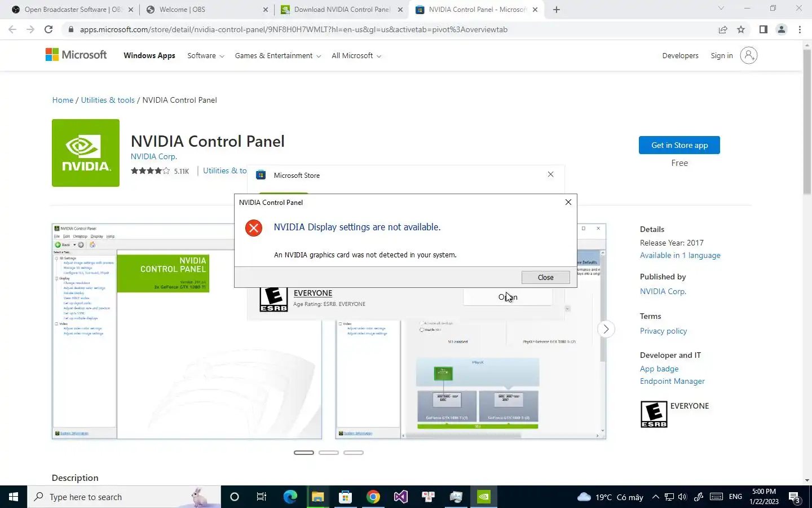Screen dimensions: 812x508
Task: Click Get in Store app button
Action: tap(679, 145)
